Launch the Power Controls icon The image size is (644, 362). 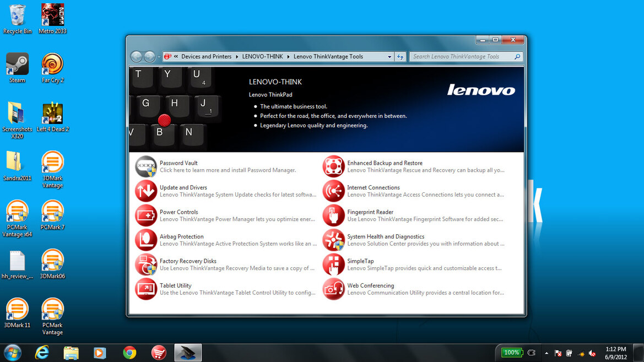[x=146, y=215]
